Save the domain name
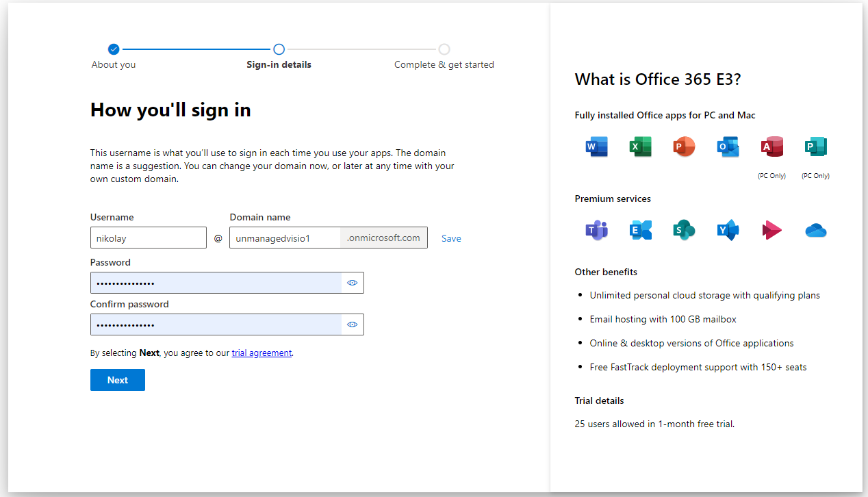 tap(451, 238)
